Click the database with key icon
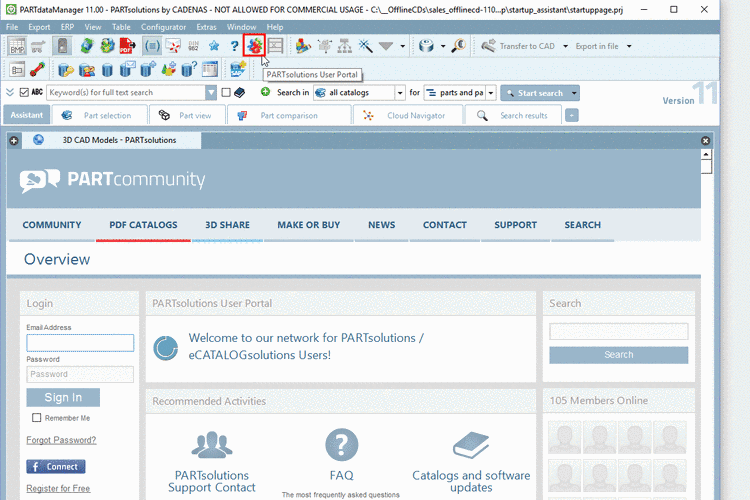Image resolution: width=750 pixels, height=500 pixels. [x=66, y=70]
